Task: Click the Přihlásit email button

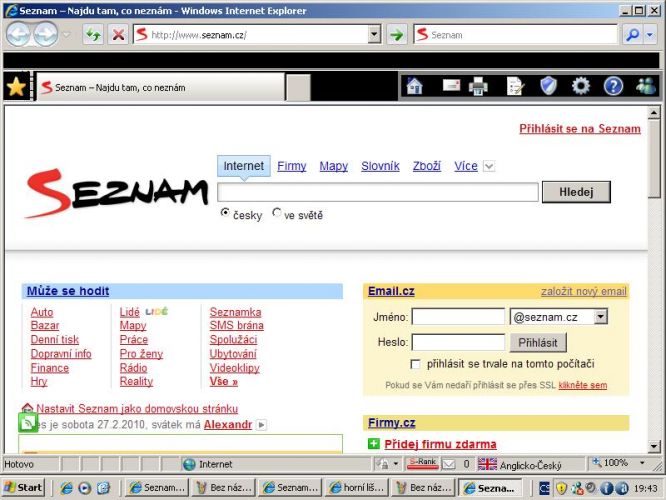Action: [538, 342]
